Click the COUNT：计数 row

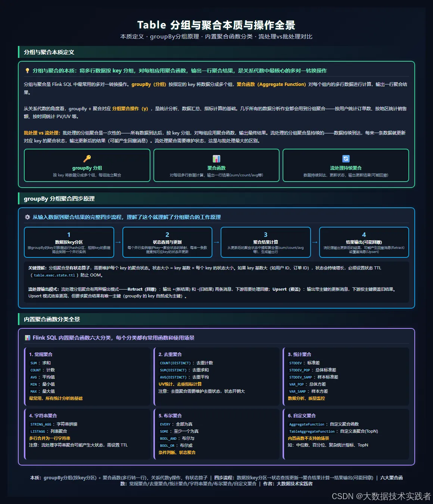tap(42, 370)
